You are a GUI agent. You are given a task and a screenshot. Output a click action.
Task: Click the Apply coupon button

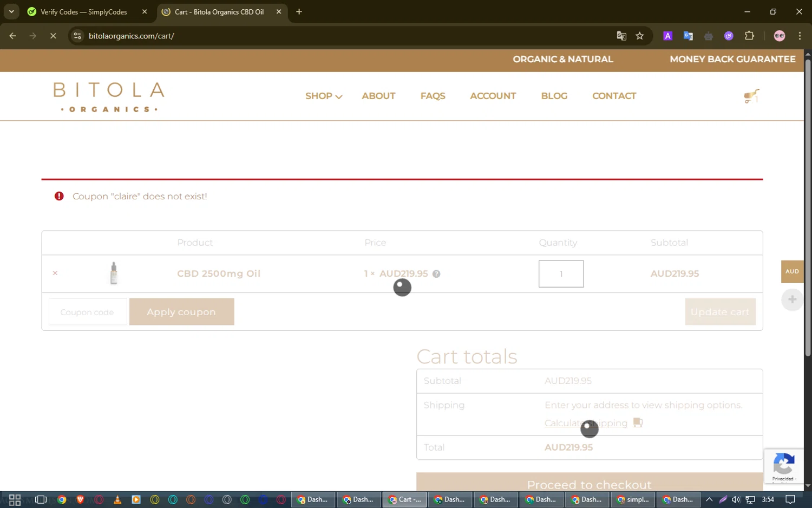click(181, 312)
